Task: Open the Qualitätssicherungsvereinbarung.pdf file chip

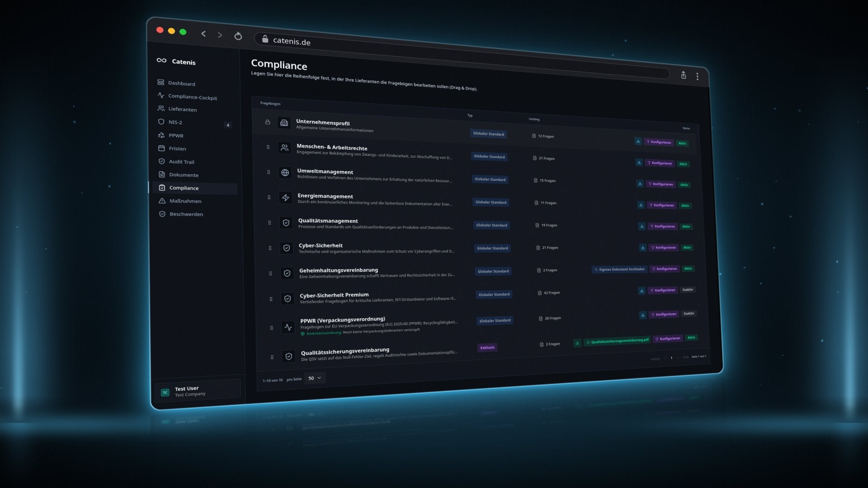Action: [617, 341]
